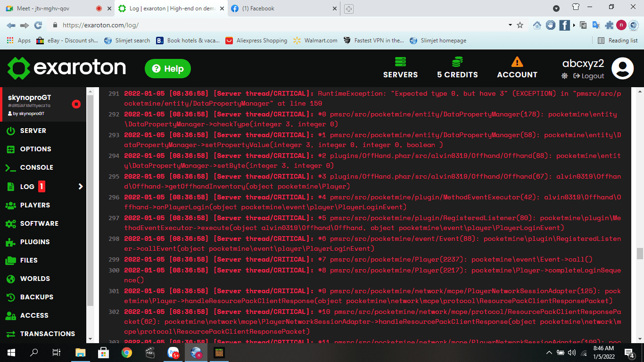Go forward with the browser forward arrow
Viewport: 644px width, 362px height.
tap(25, 25)
